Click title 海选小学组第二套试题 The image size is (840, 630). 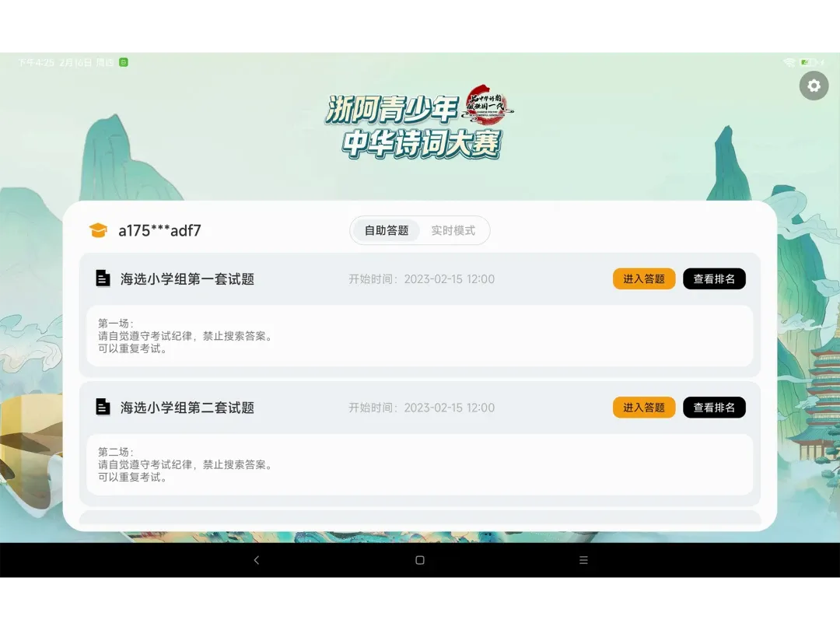[187, 407]
